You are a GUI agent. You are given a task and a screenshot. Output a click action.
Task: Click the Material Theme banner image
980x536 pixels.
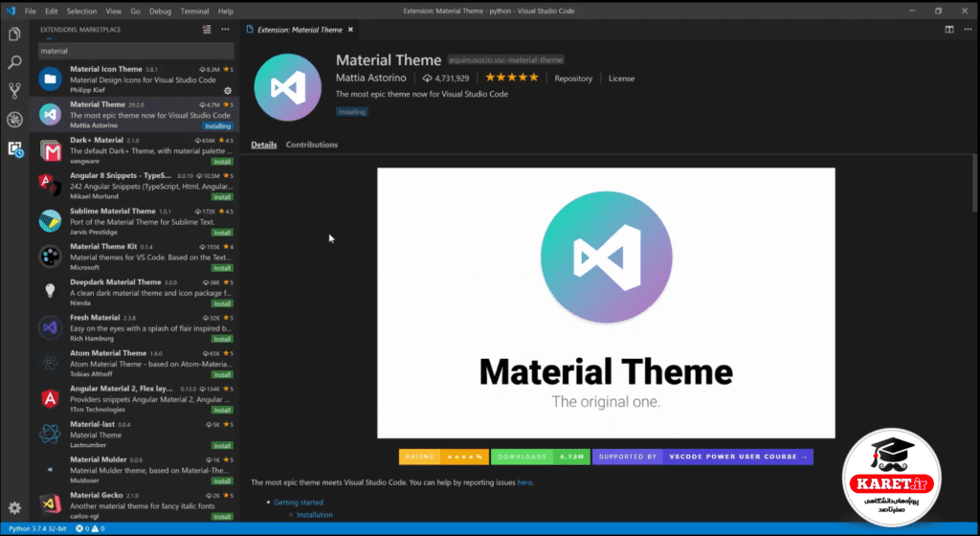[x=606, y=303]
